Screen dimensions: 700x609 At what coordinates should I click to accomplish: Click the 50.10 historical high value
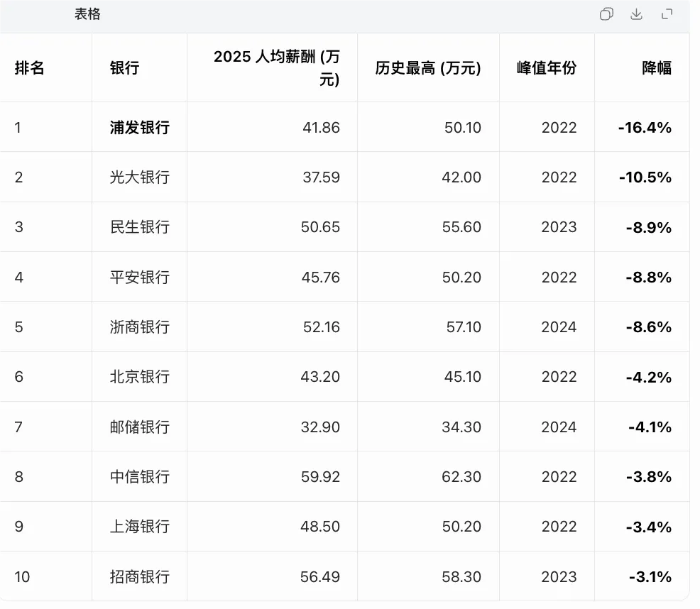click(462, 128)
